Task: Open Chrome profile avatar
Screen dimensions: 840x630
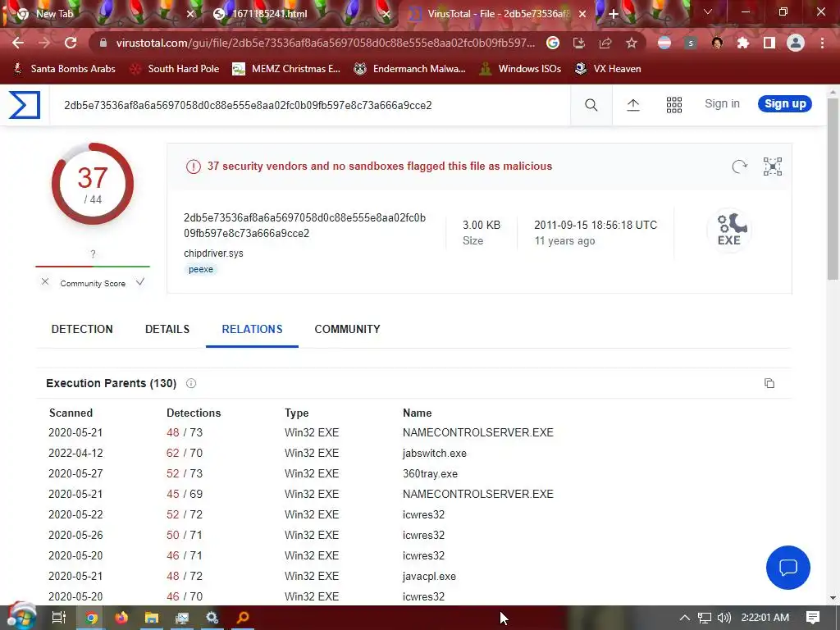Action: click(x=796, y=43)
